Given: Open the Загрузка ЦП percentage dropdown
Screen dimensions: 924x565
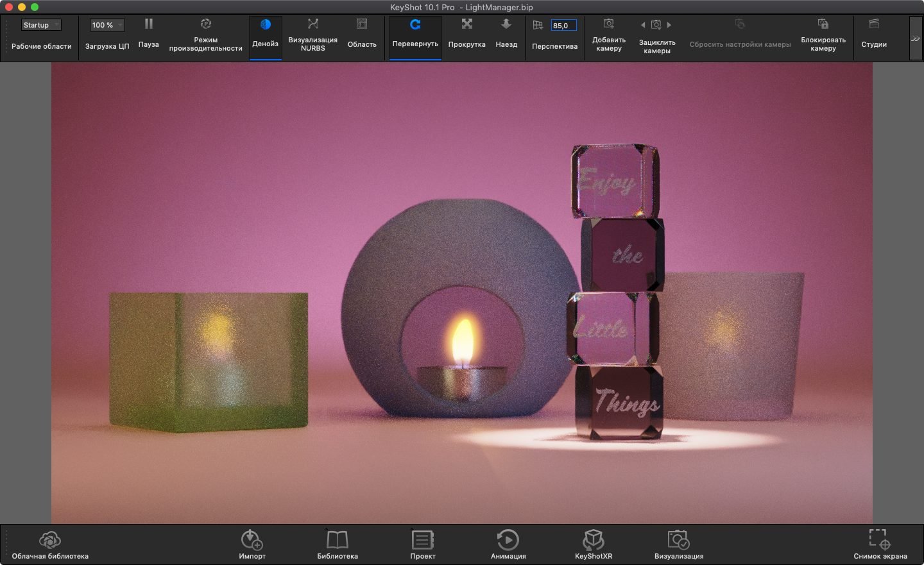Looking at the screenshot, I should pyautogui.click(x=107, y=25).
